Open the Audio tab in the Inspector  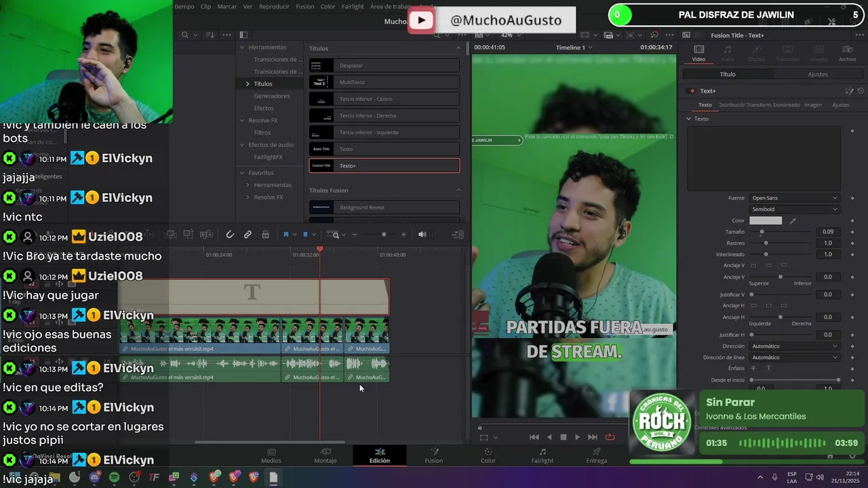[727, 54]
